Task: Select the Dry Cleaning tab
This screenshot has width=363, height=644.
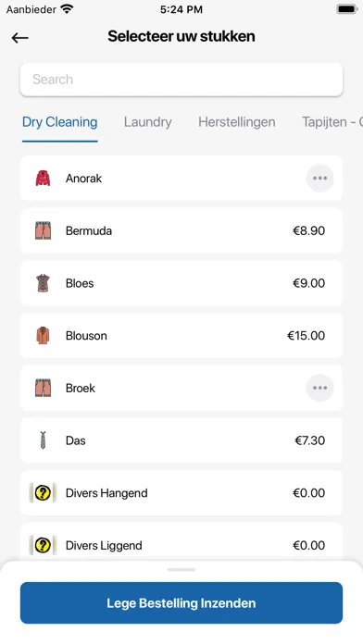Action: tap(60, 122)
